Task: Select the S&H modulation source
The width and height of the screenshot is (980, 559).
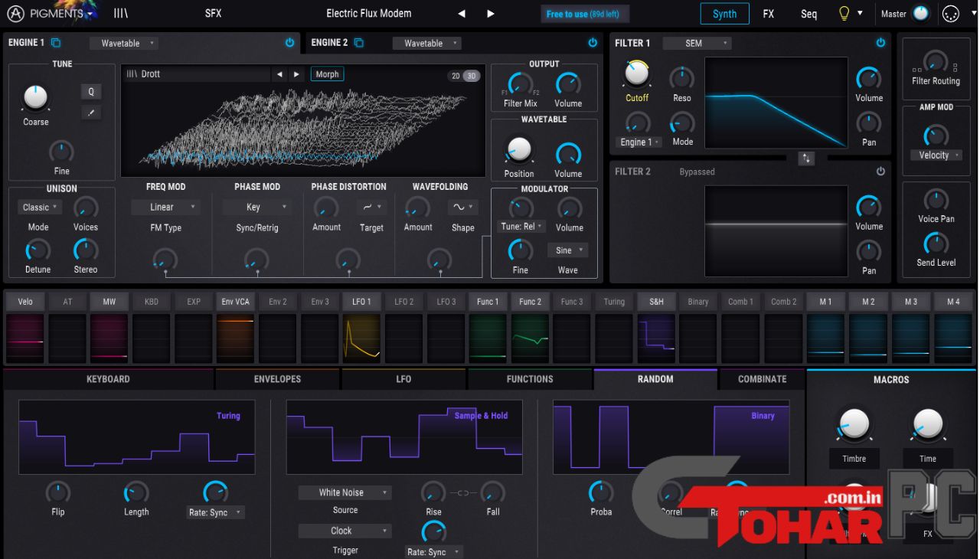Action: click(656, 302)
